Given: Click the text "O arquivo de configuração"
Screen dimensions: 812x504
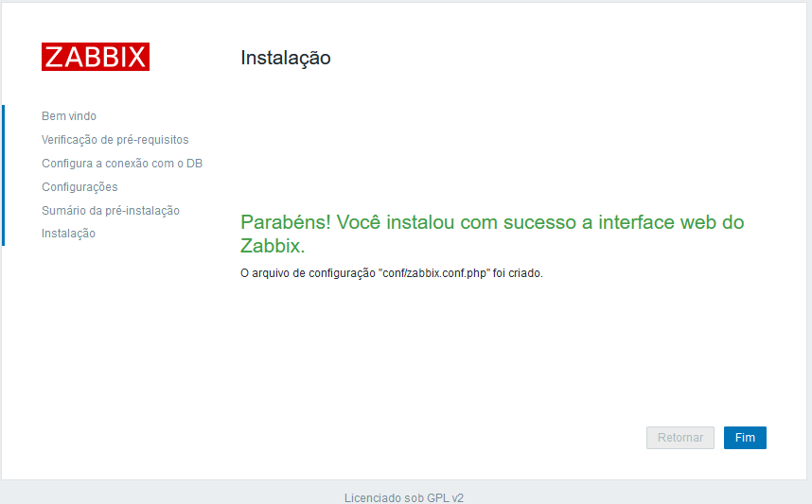Looking at the screenshot, I should [308, 273].
